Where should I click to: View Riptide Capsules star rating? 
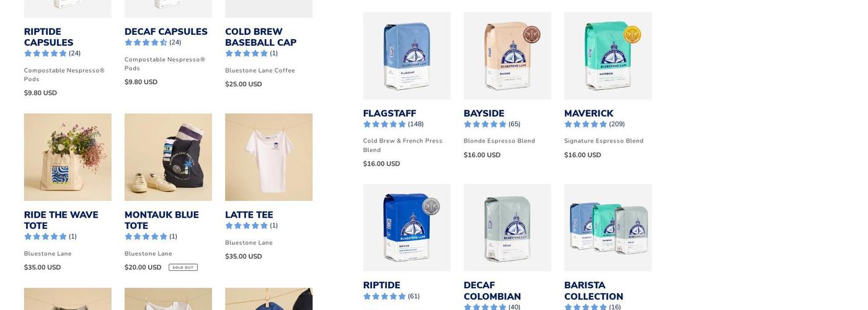53,53
